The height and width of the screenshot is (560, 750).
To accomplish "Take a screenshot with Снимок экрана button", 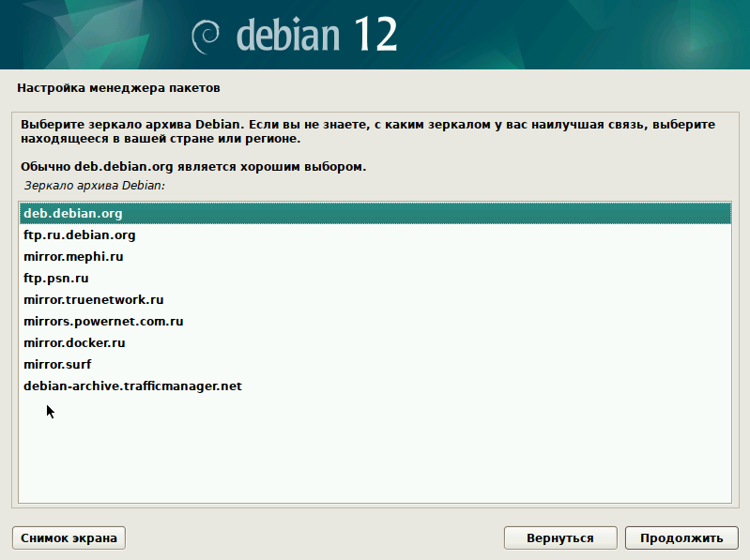I will 69,538.
